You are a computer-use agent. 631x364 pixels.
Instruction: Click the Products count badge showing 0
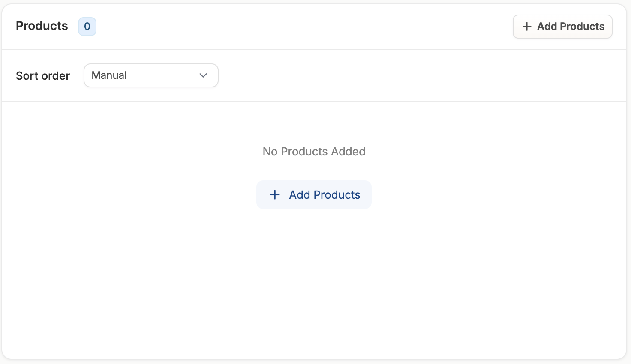pyautogui.click(x=87, y=27)
